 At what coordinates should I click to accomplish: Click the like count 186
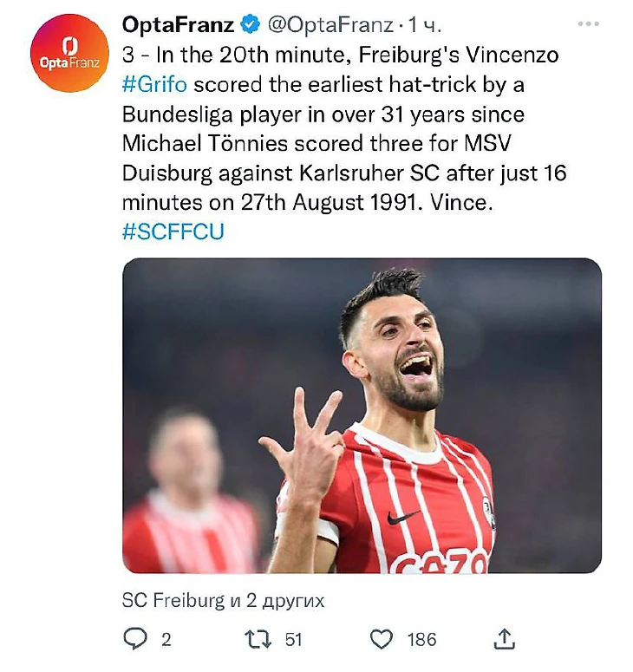(421, 640)
